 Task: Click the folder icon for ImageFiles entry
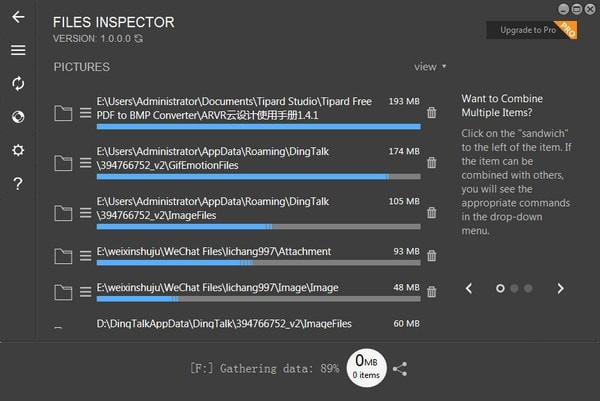63,213
